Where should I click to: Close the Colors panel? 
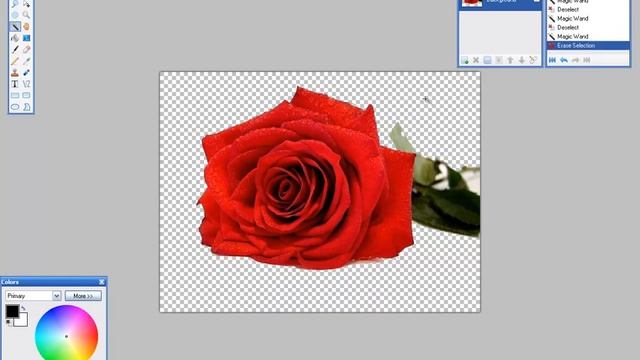point(102,282)
